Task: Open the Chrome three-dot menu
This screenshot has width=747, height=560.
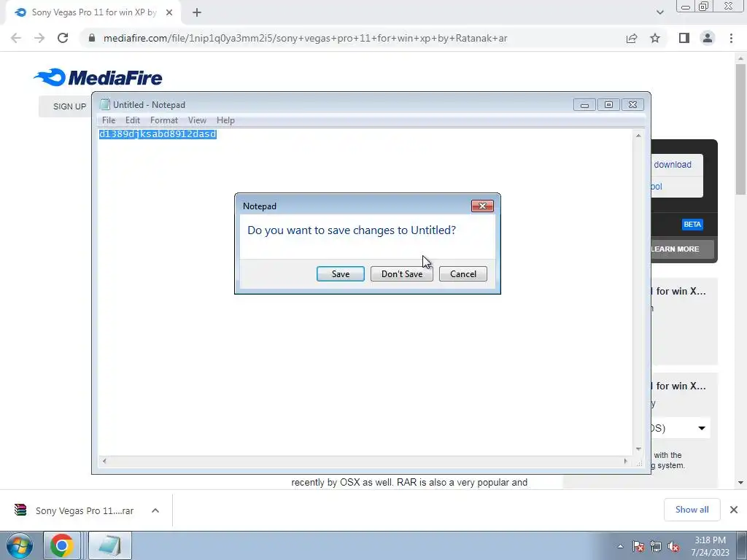Action: pos(731,38)
